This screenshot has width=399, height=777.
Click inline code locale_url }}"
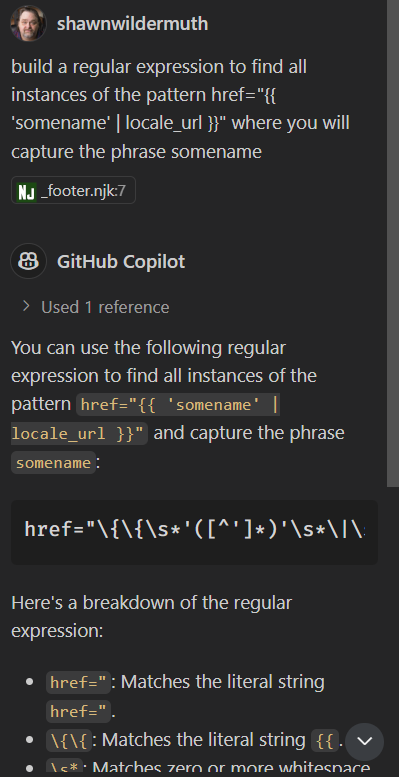[79, 434]
